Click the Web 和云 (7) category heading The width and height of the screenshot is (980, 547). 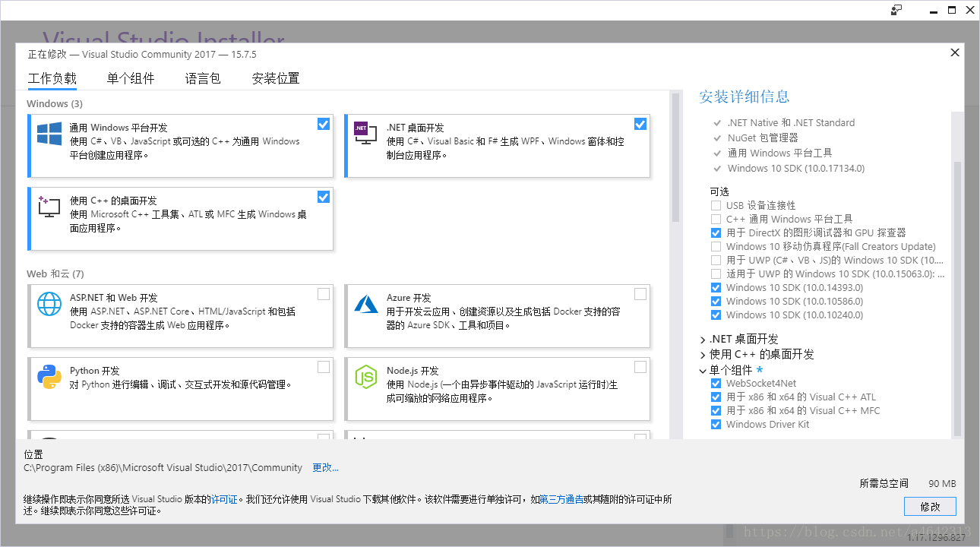pyautogui.click(x=55, y=273)
